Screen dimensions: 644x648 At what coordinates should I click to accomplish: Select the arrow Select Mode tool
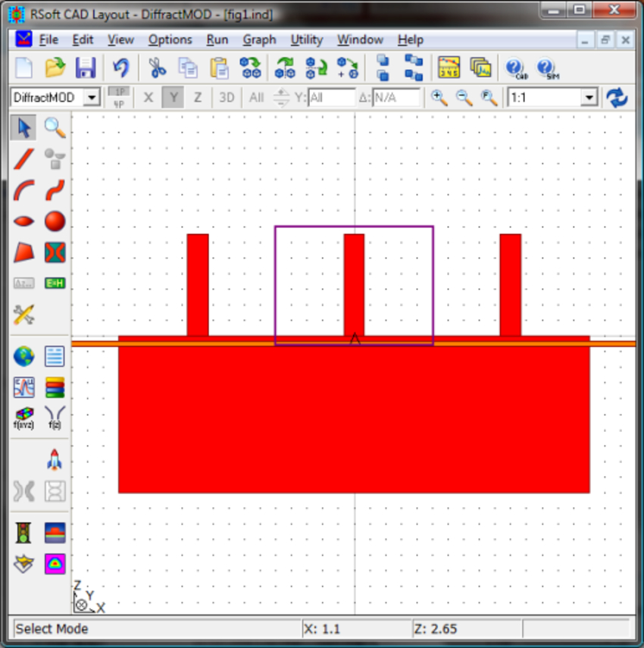pos(23,127)
